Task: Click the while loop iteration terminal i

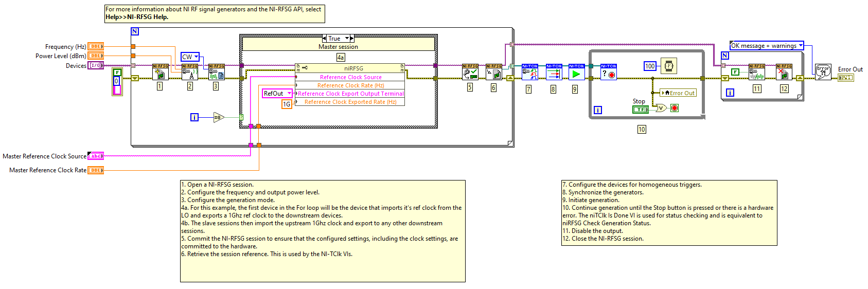Action: [x=597, y=110]
